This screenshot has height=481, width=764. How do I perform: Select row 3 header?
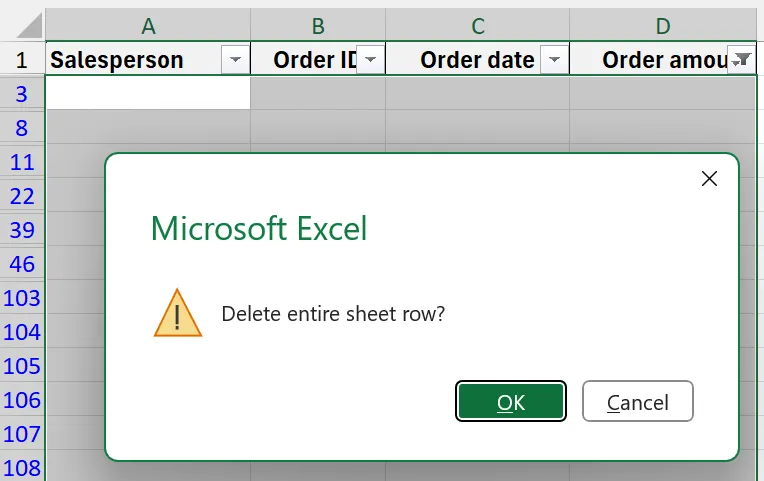[22, 94]
